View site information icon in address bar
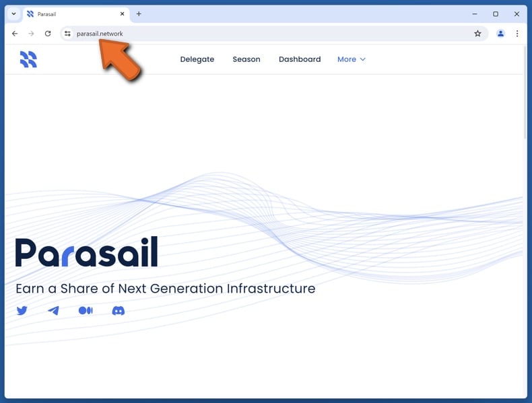 (x=67, y=34)
